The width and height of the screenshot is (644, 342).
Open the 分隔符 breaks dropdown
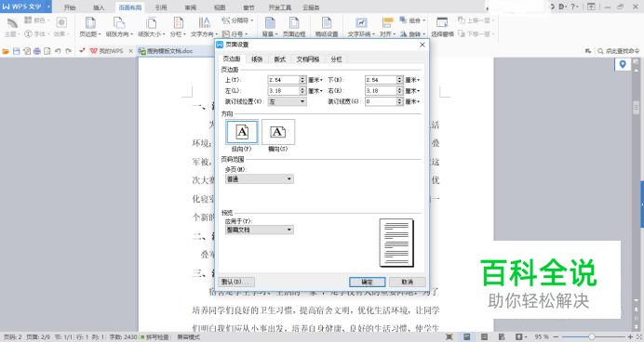click(x=237, y=20)
